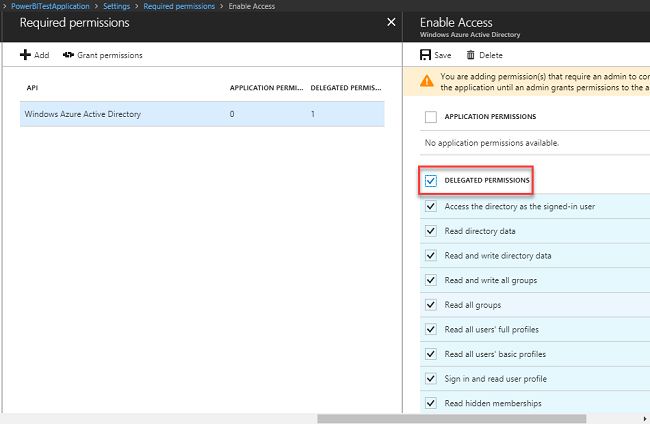Toggle Read all users' full profiles
This screenshot has height=424, width=650.
(431, 329)
